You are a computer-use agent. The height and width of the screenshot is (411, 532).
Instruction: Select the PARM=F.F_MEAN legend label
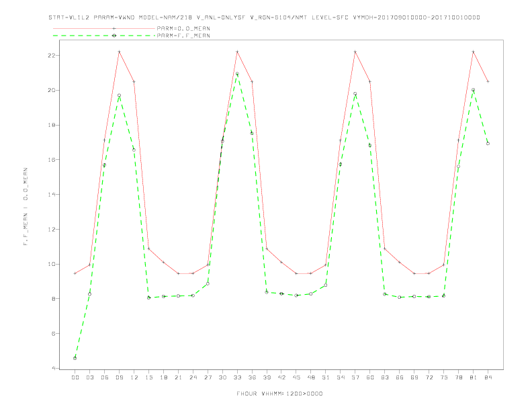coord(183,36)
